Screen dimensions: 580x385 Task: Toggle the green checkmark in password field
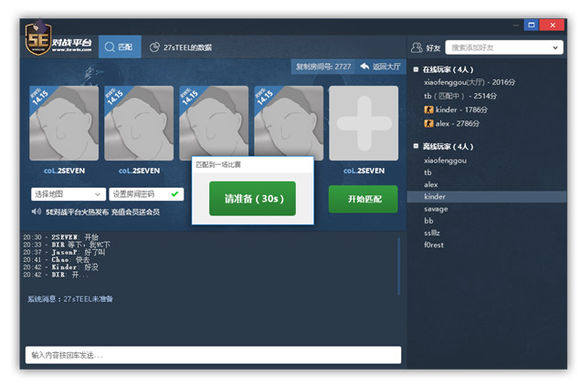pyautogui.click(x=175, y=193)
